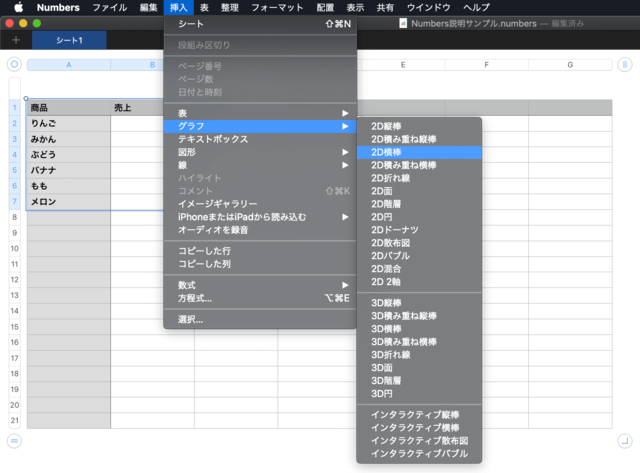Image resolution: width=640 pixels, height=473 pixels.
Task: Select 2D積み重ね縦棒 chart type
Action: [419, 139]
